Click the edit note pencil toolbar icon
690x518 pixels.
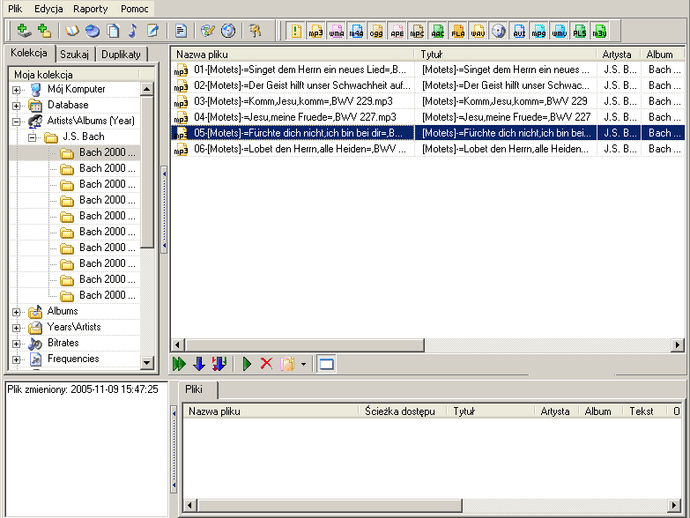coord(153,31)
